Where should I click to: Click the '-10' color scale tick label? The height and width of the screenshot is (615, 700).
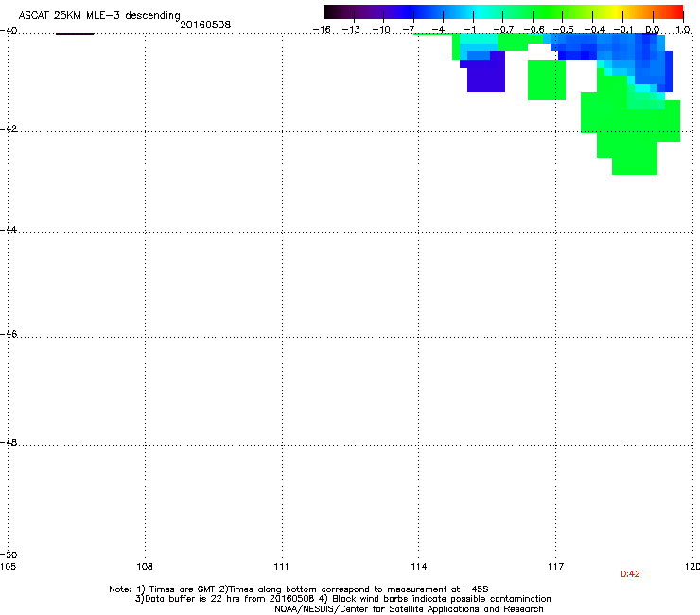pos(381,30)
